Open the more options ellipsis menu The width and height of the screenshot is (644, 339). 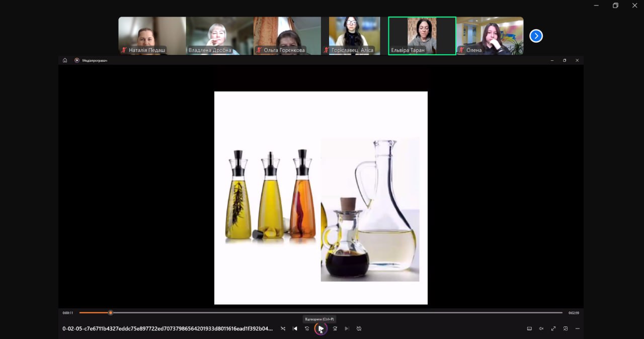pyautogui.click(x=578, y=328)
